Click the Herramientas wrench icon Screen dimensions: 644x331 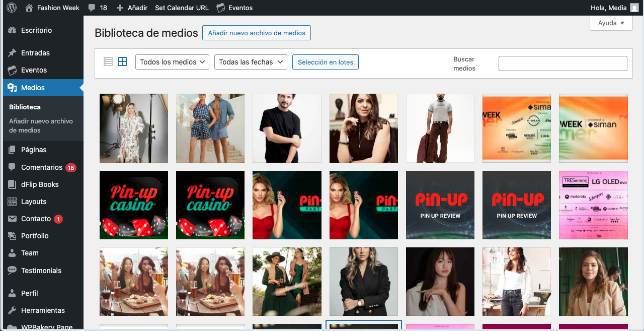[x=13, y=310]
